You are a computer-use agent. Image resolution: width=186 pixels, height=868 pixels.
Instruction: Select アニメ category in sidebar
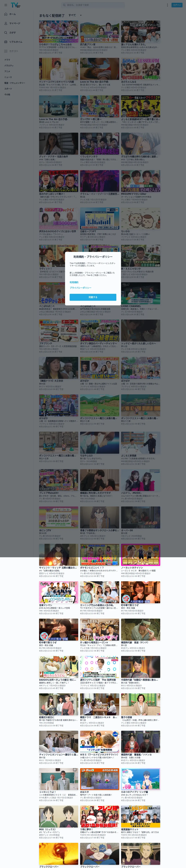point(7,71)
